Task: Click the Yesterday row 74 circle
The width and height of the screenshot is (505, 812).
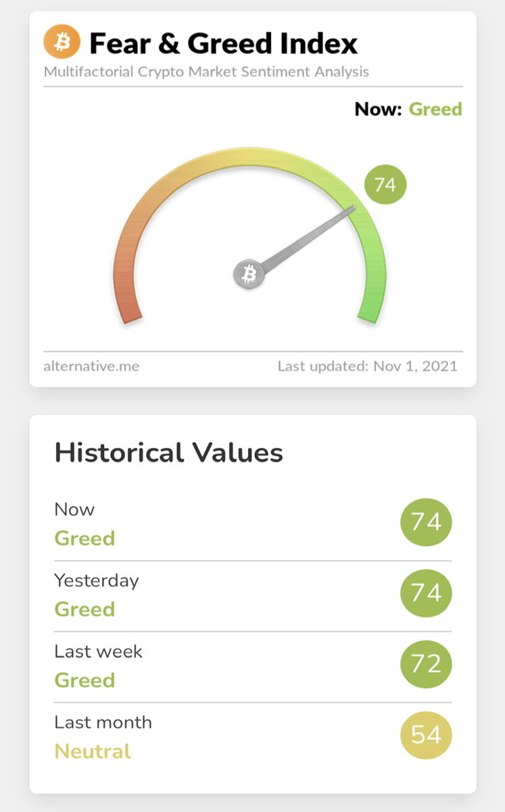Action: pos(426,593)
